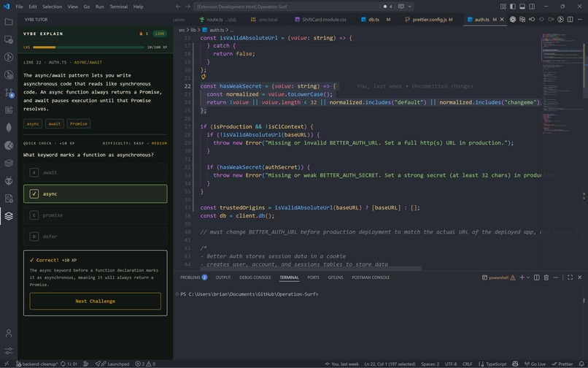
Task: Go to next change icon in the editor toolbar
Action: coord(551,19)
